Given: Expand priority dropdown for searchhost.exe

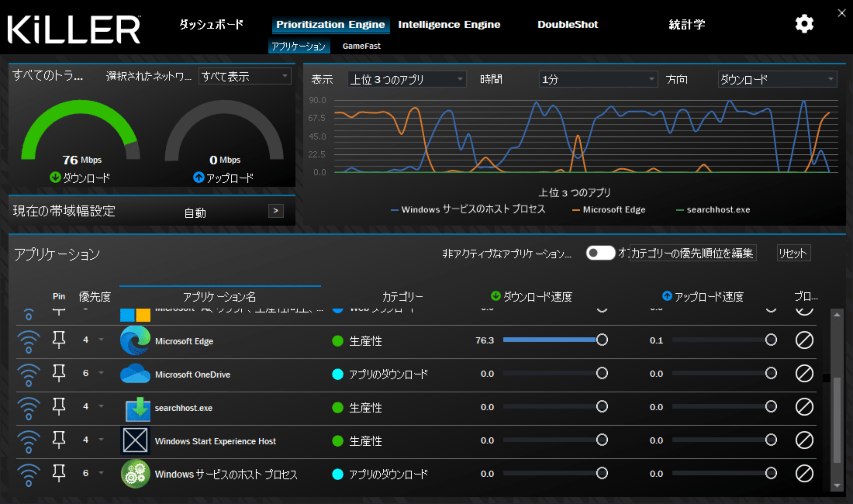Looking at the screenshot, I should [101, 406].
